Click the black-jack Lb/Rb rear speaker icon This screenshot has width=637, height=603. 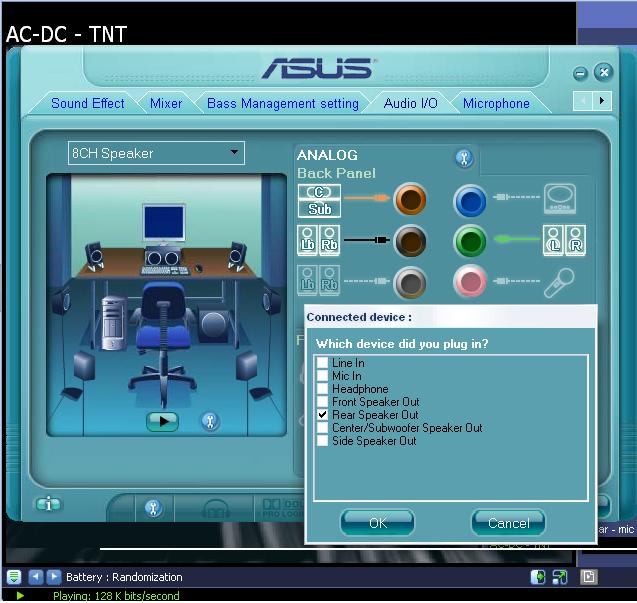[319, 241]
